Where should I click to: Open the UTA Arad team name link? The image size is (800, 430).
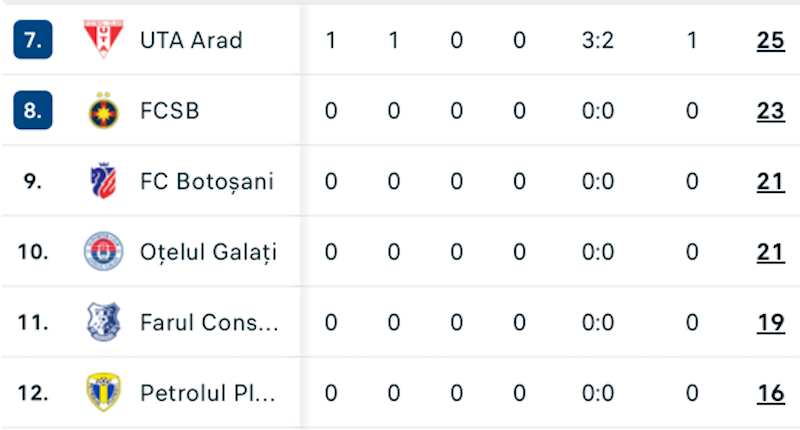click(x=191, y=41)
